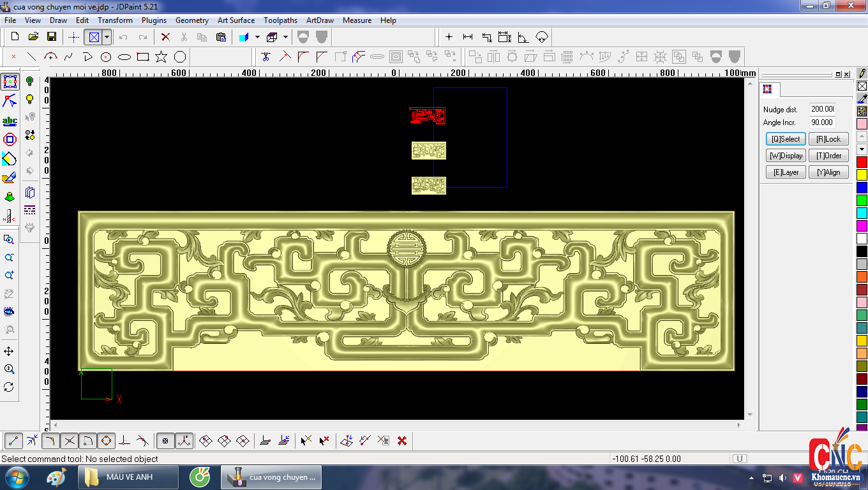Screen dimensions: 868x490
Task: Select the text tool labeled abc
Action: (10, 121)
